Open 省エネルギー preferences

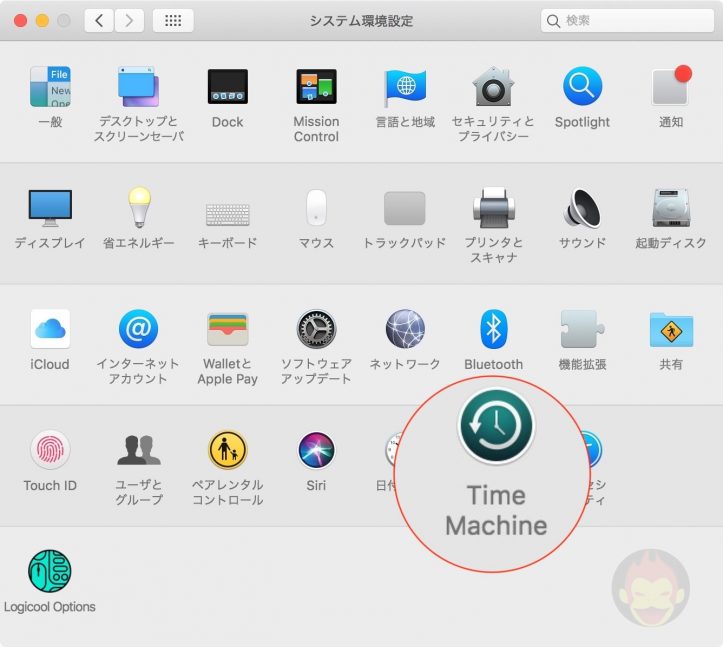(139, 207)
